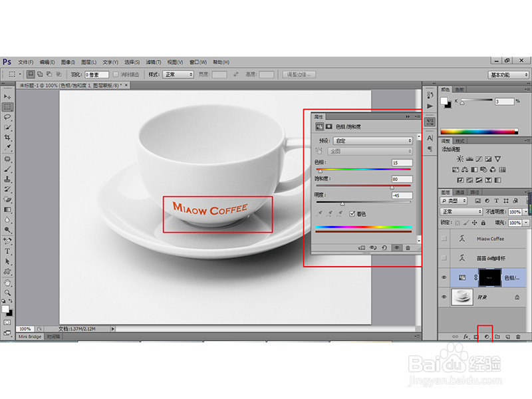532x399 pixels.
Task: Toggle the 着色 colorize checkbox
Action: [352, 213]
